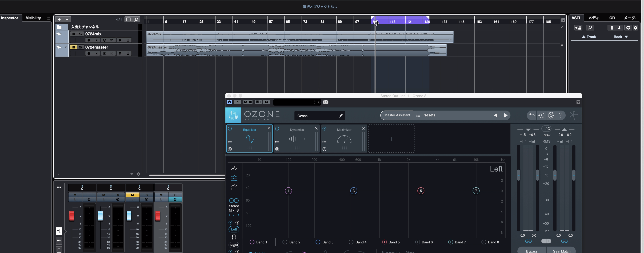Solo the Dynamics module
Viewport: 644px width, 253px height.
coord(277,149)
